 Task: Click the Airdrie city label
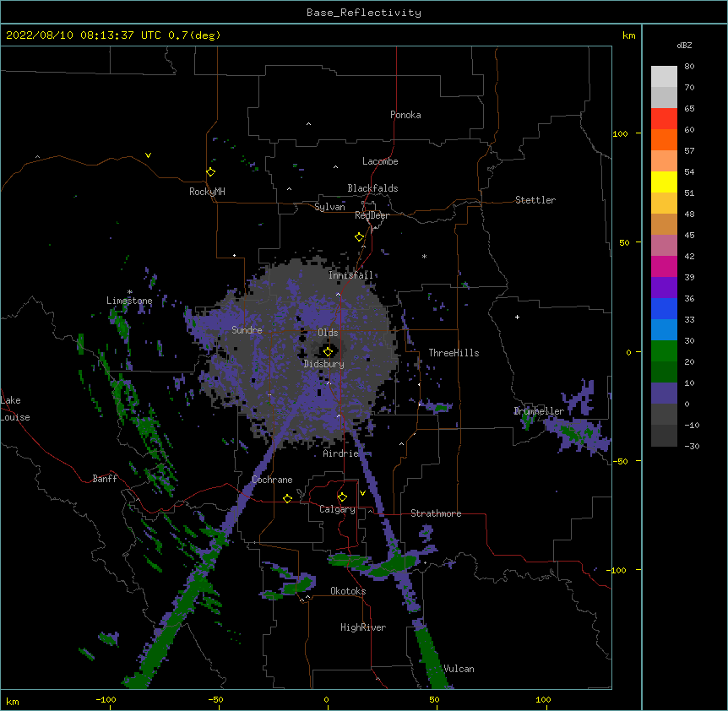click(x=340, y=453)
